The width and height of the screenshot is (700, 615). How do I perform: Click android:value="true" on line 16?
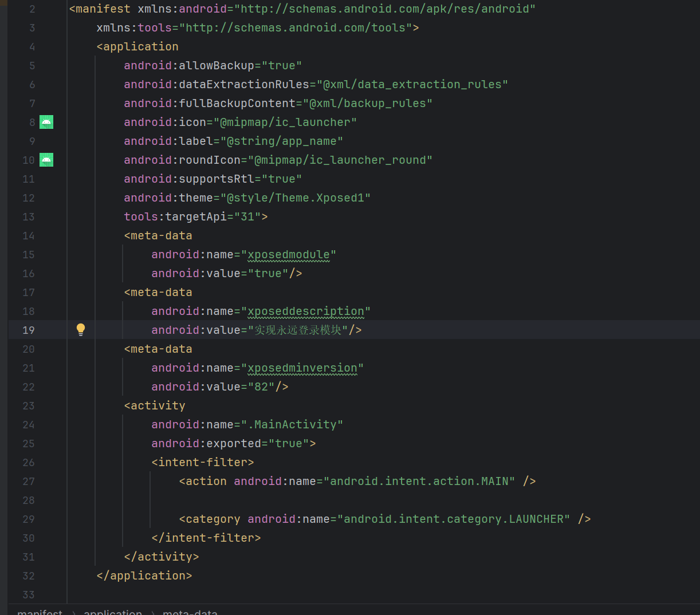(x=220, y=274)
